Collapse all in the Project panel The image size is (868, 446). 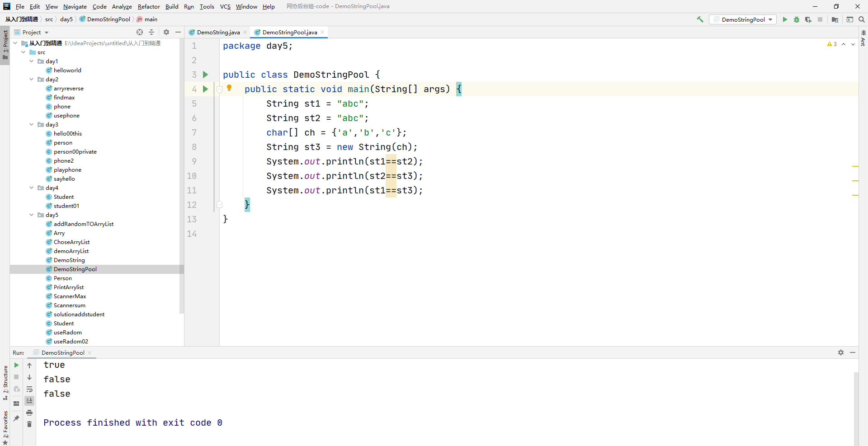click(x=151, y=32)
